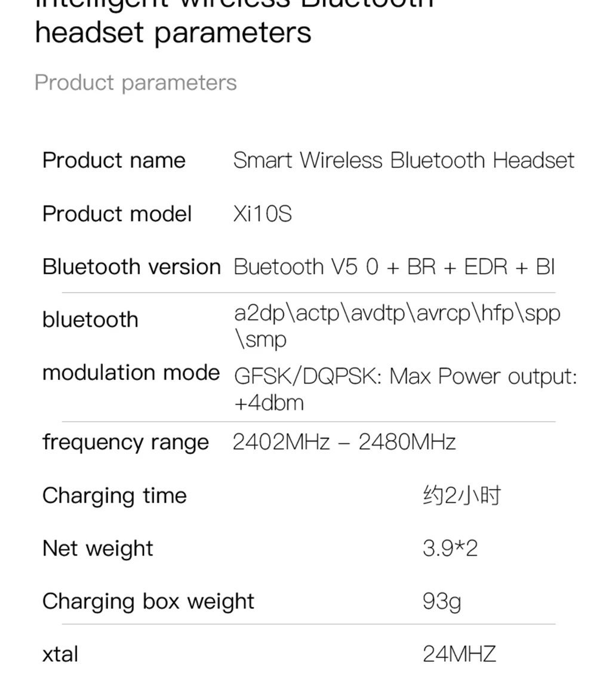Click the 'Product name' label
597x700 pixels.
(114, 160)
